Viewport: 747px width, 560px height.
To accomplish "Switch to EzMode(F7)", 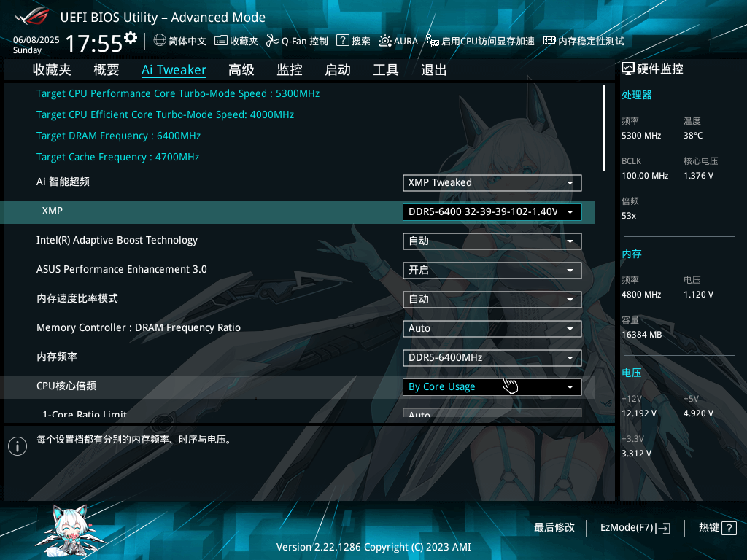I will tap(635, 528).
